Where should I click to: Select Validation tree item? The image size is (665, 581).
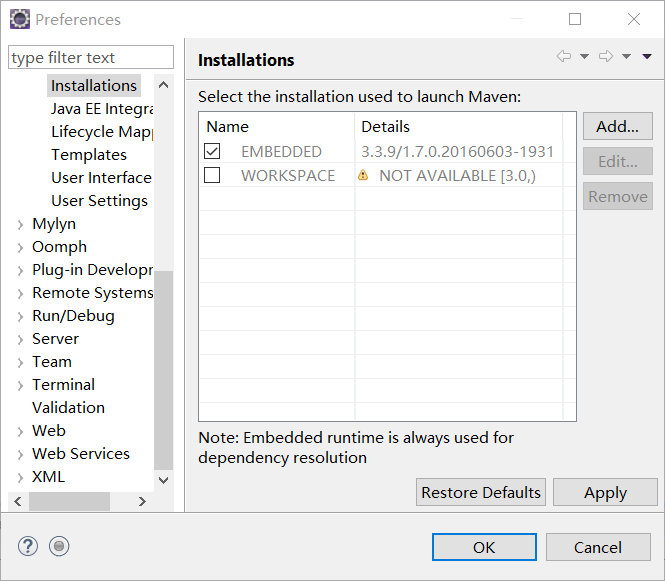click(68, 408)
